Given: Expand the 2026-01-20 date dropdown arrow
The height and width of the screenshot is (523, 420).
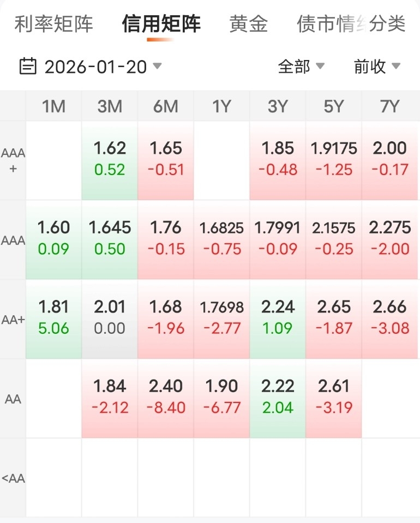Looking at the screenshot, I should [x=157, y=67].
